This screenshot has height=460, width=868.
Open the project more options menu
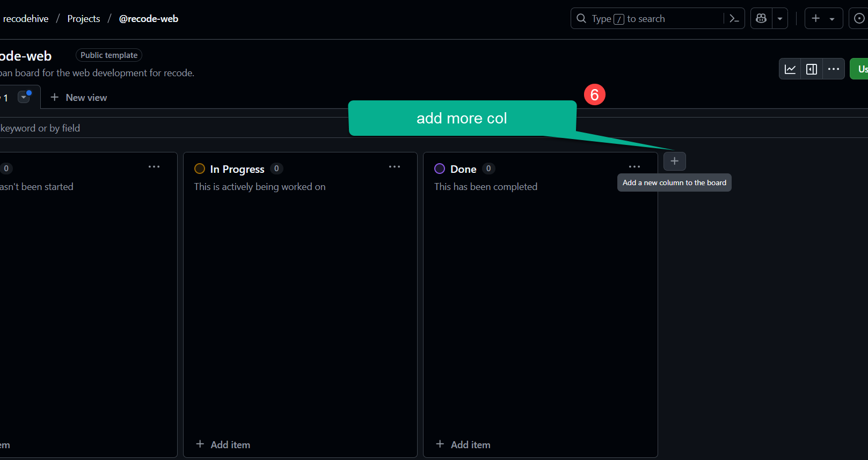[x=834, y=69]
